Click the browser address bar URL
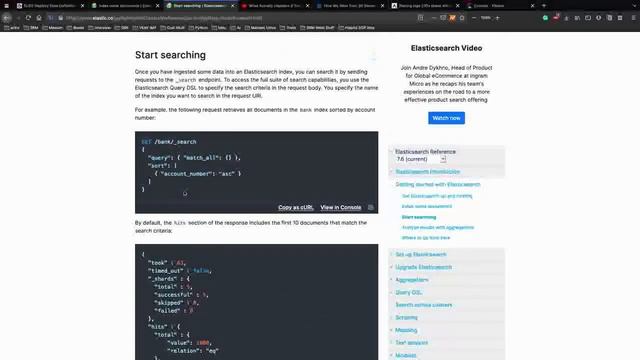Viewport: 640px width, 360px height. click(237, 18)
